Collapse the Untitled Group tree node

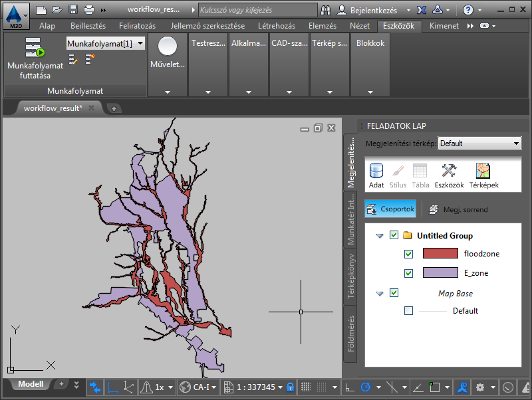click(380, 235)
